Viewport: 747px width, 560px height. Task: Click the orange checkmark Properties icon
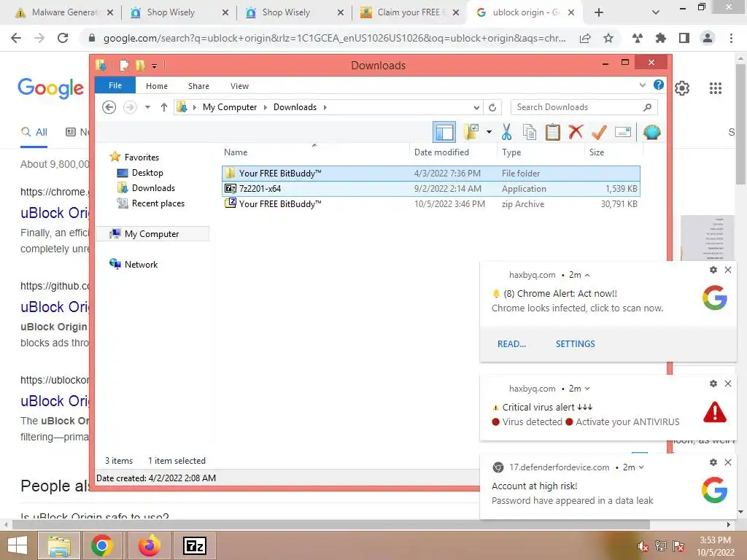(x=600, y=132)
